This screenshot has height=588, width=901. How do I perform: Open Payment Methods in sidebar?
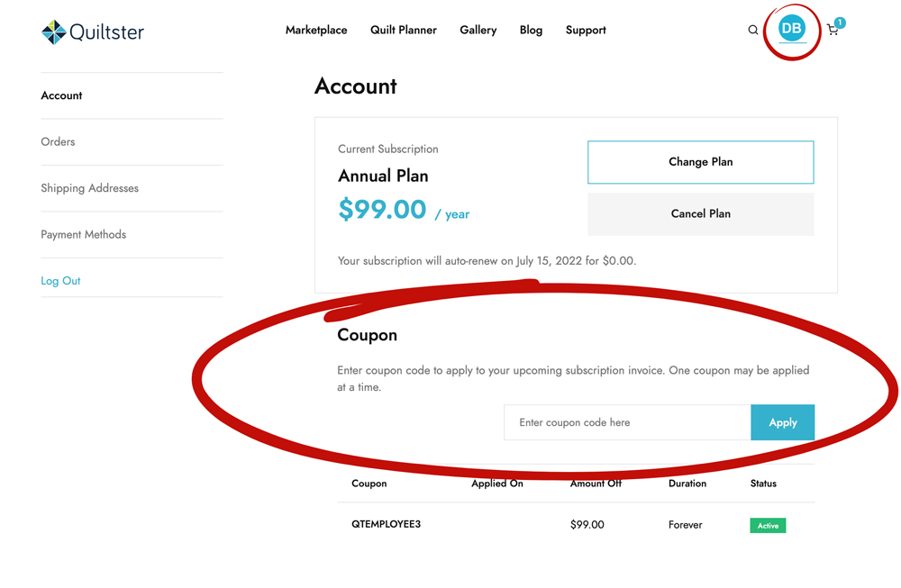[83, 234]
